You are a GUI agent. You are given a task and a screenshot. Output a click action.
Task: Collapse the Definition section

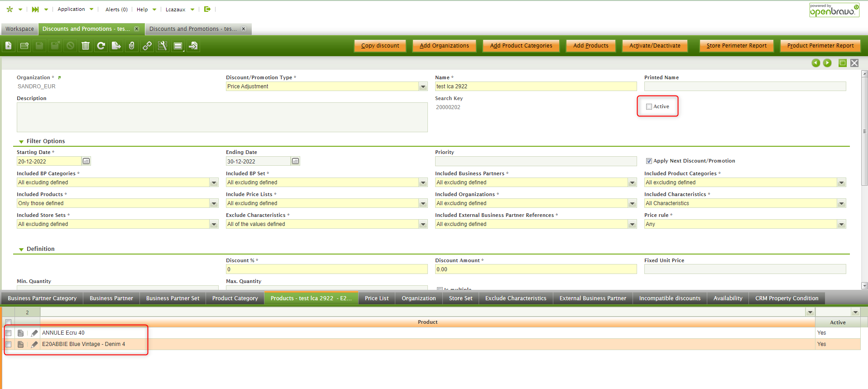point(21,250)
